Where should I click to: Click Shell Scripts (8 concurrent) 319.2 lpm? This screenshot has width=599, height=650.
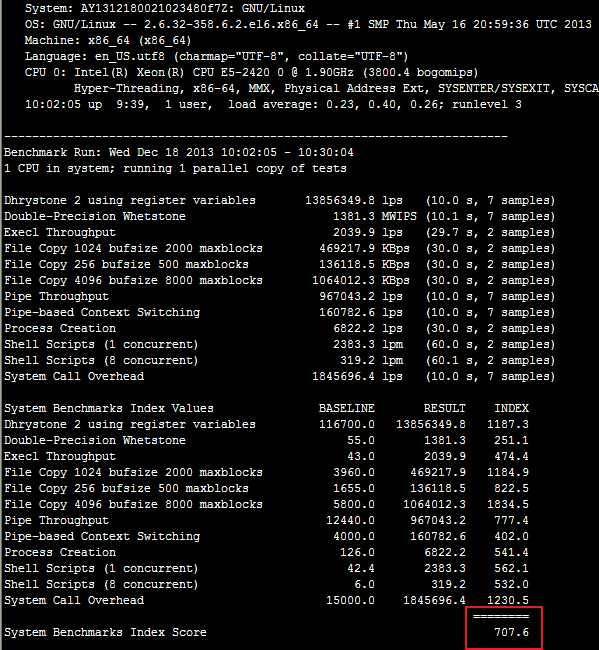[371, 360]
